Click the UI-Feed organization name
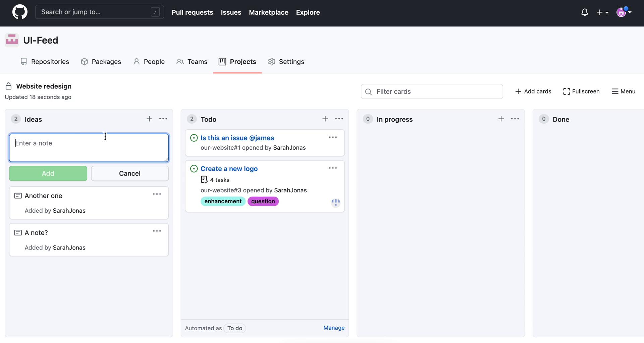Screen dimensions: 644x343 [x=41, y=40]
